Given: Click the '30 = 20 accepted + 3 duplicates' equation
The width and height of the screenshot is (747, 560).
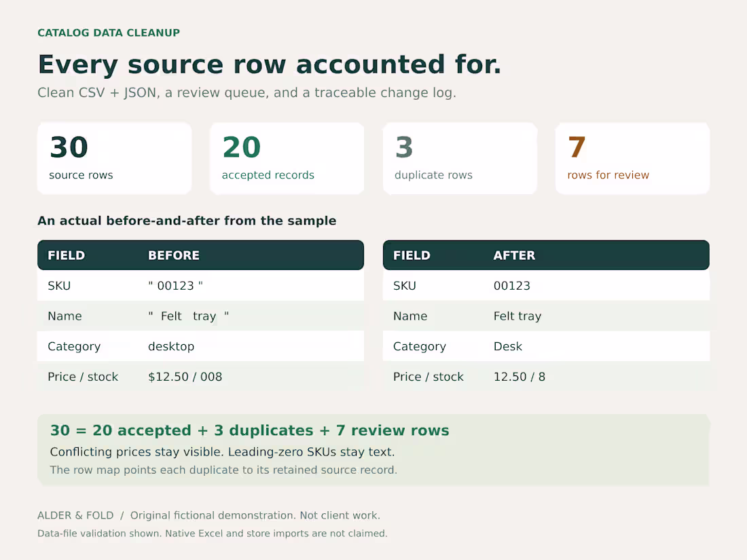Looking at the screenshot, I should click(x=250, y=430).
